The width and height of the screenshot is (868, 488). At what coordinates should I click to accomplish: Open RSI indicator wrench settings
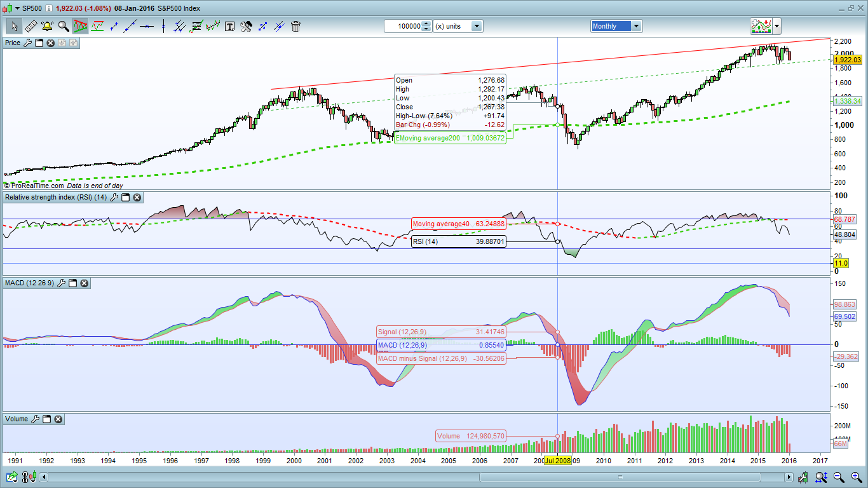pyautogui.click(x=114, y=198)
